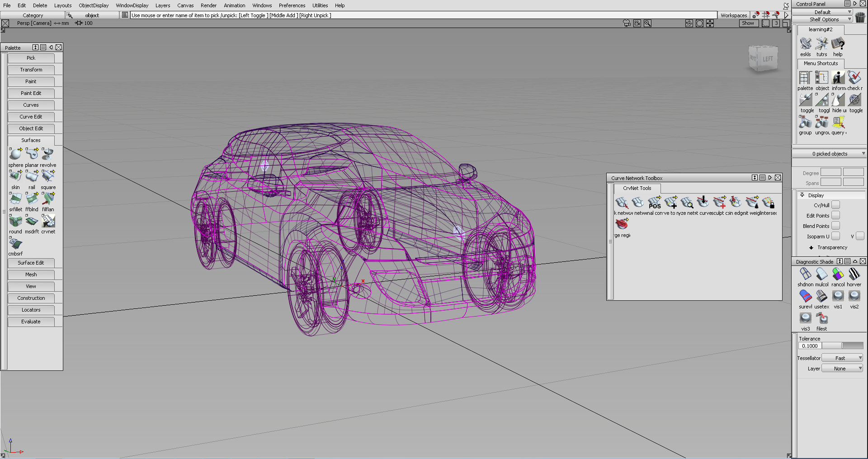Viewport: 868px width, 459px height.
Task: Open the Layouts menu
Action: click(x=63, y=5)
